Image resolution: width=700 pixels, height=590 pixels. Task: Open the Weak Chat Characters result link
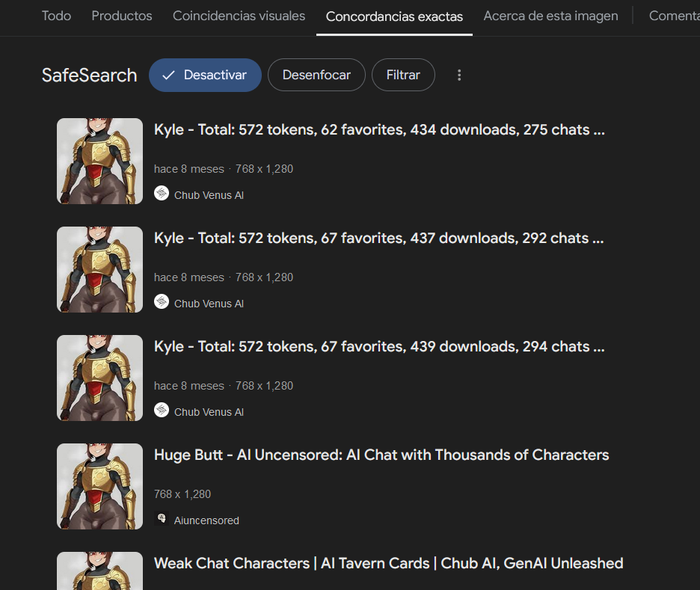pos(388,563)
